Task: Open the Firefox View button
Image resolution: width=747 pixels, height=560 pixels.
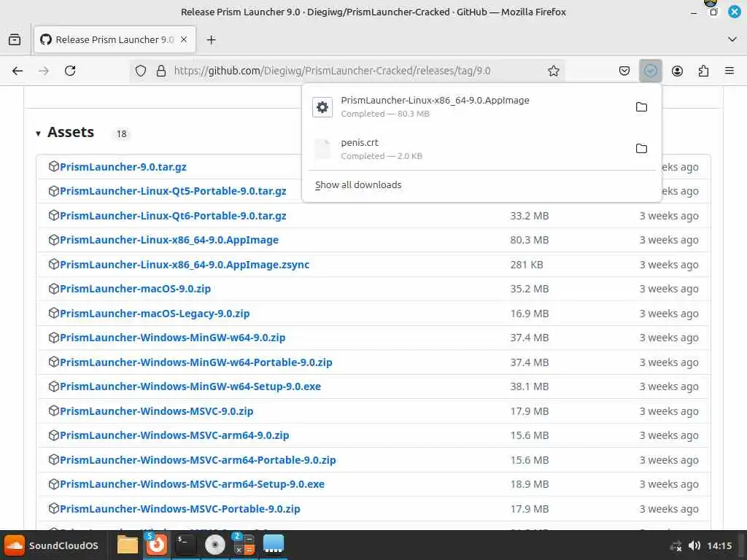Action: [15, 39]
